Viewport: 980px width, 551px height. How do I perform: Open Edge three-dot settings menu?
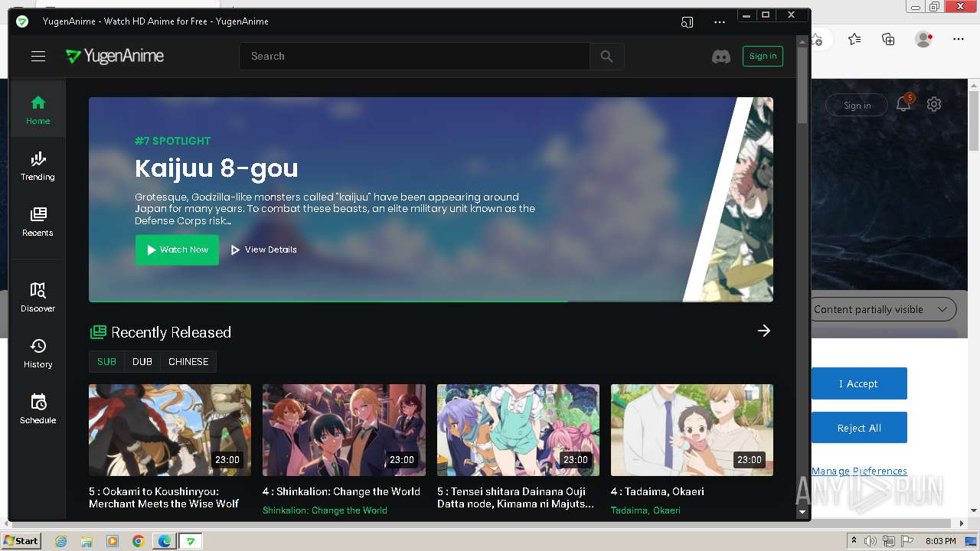tap(959, 39)
